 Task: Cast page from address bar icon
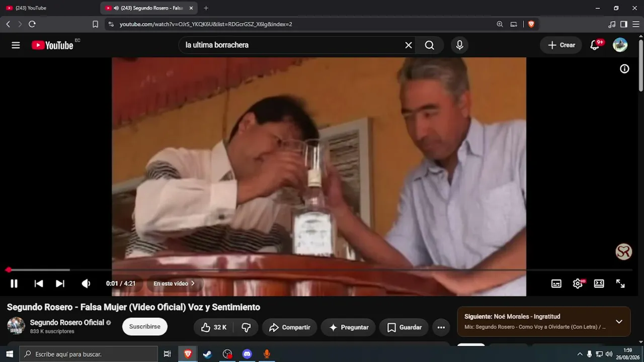click(514, 24)
